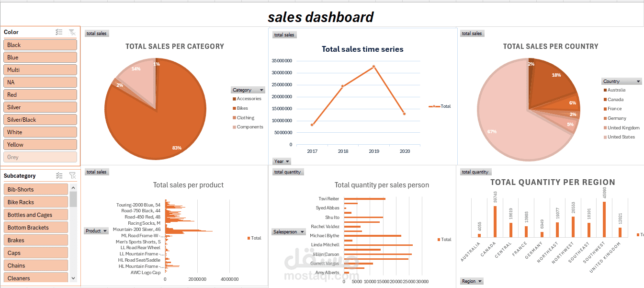Filter by the White color
The image size is (644, 288).
point(40,132)
